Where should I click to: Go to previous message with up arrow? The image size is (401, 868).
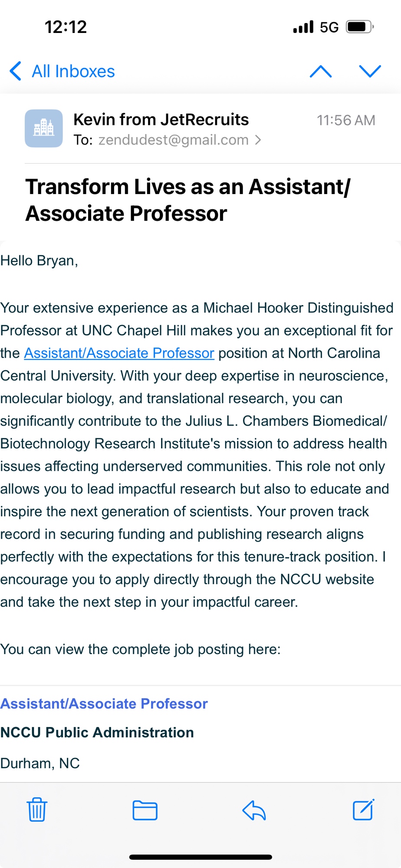321,71
